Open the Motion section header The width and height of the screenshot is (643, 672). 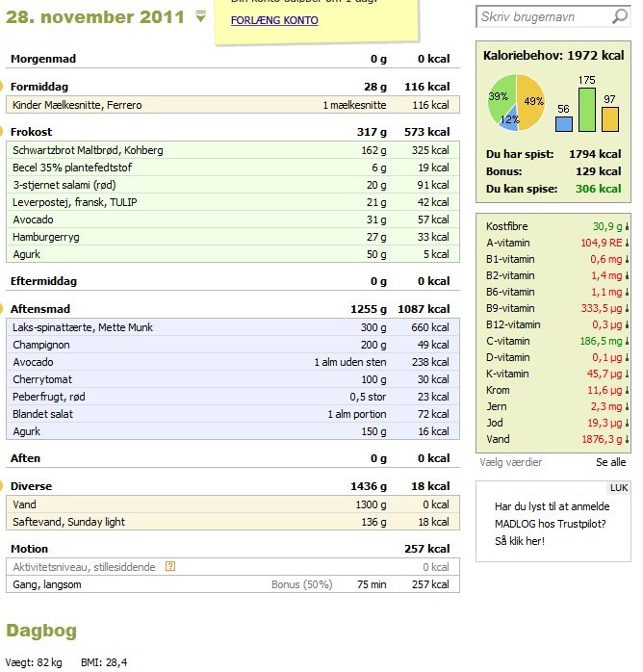click(31, 549)
